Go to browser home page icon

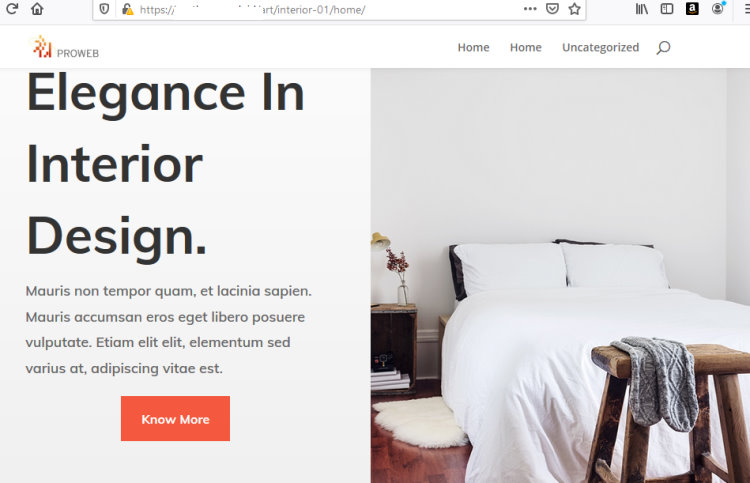[x=37, y=9]
